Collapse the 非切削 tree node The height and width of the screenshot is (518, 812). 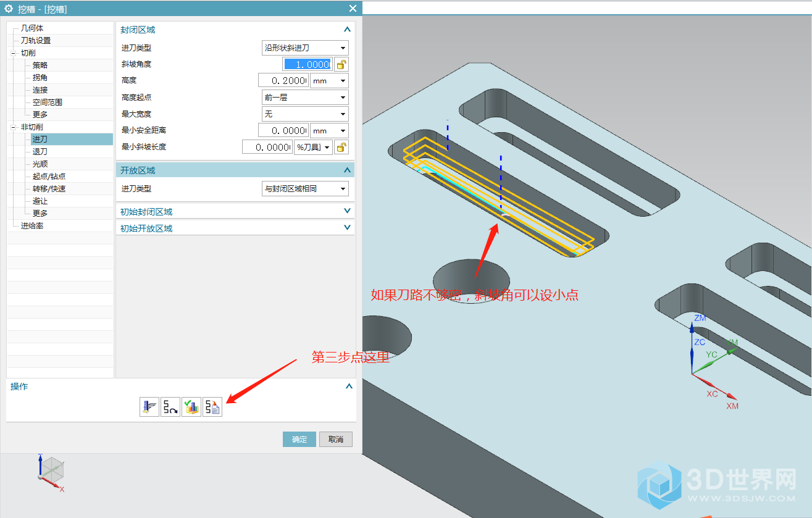(13, 127)
